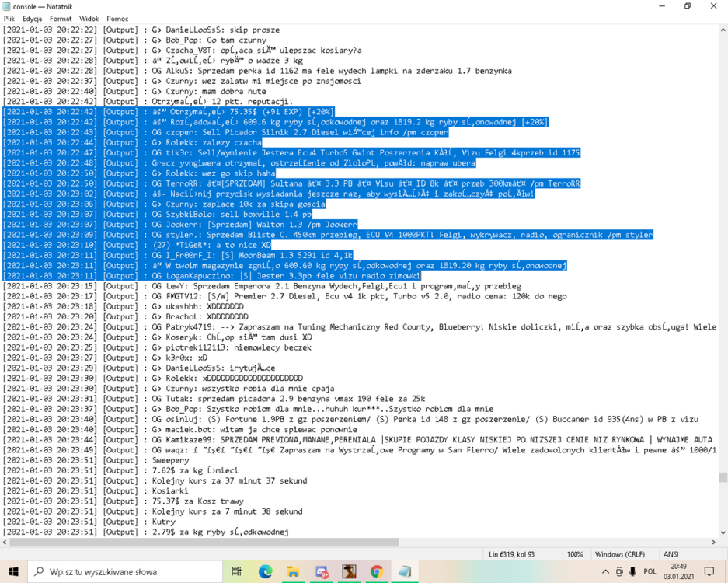The width and height of the screenshot is (728, 583).
Task: Click the vertical scrollbar down arrow
Action: coord(723,532)
